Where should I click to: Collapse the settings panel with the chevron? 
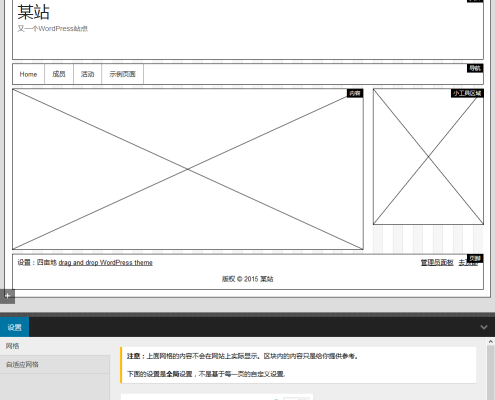pyautogui.click(x=484, y=327)
